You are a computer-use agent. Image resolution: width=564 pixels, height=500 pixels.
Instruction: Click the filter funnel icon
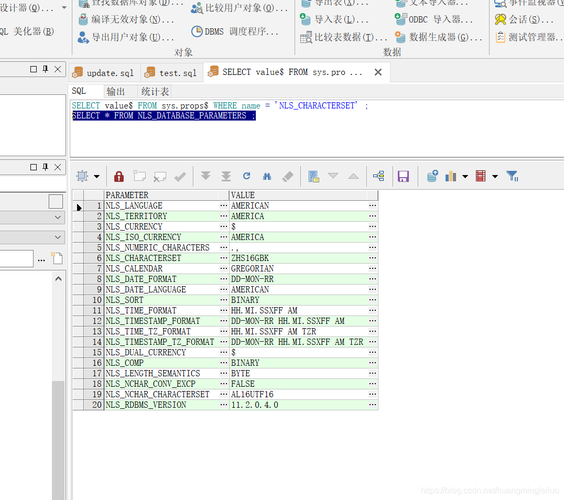point(512,176)
